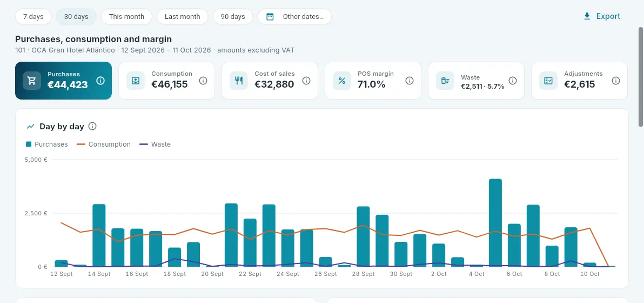Click the calendar icon in Other dates
This screenshot has height=303, width=644.
[x=270, y=16]
